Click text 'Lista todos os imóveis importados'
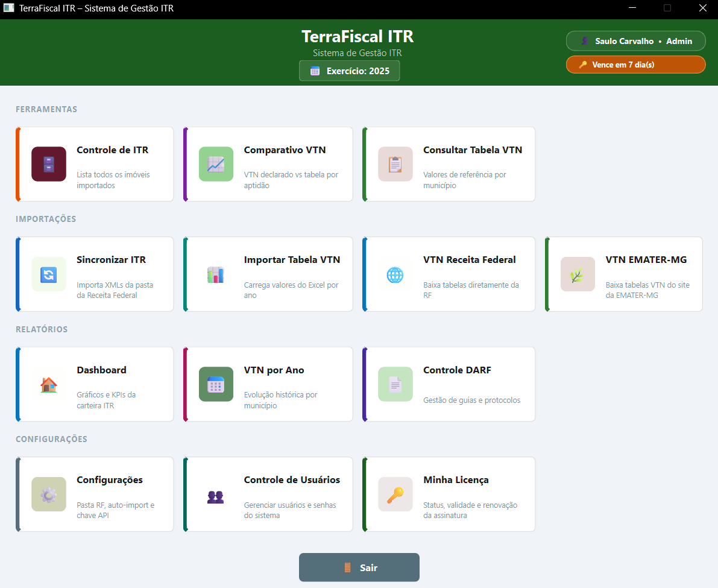 [113, 180]
